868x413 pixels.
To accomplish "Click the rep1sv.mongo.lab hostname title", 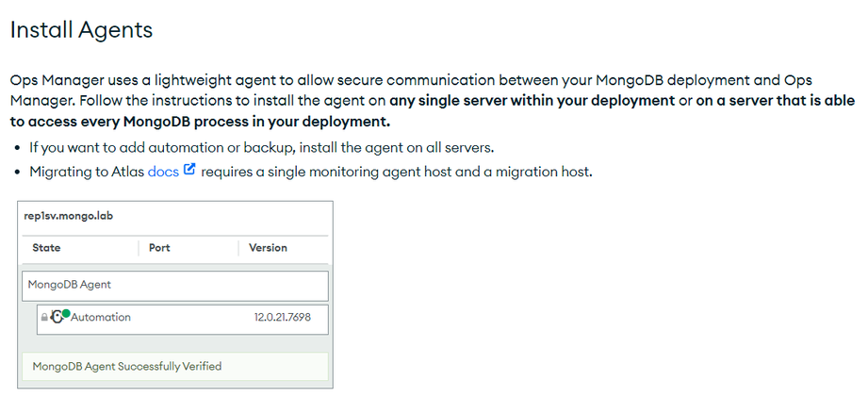I will click(x=69, y=216).
